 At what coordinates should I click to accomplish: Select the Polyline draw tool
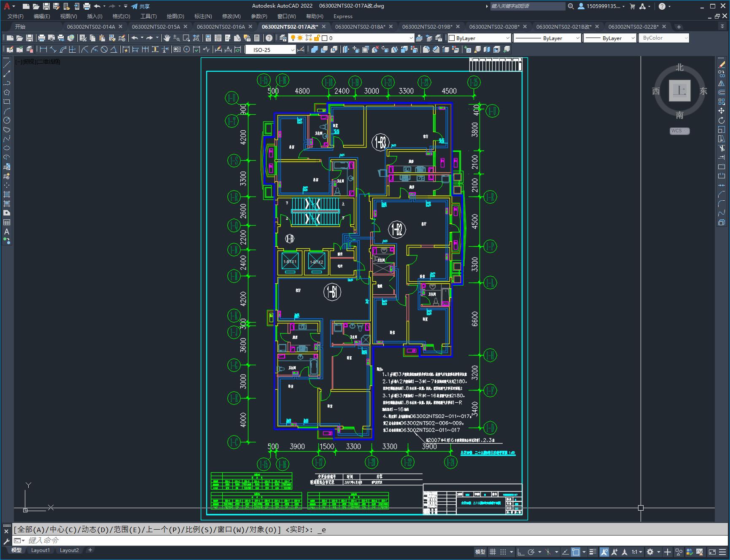(x=7, y=83)
